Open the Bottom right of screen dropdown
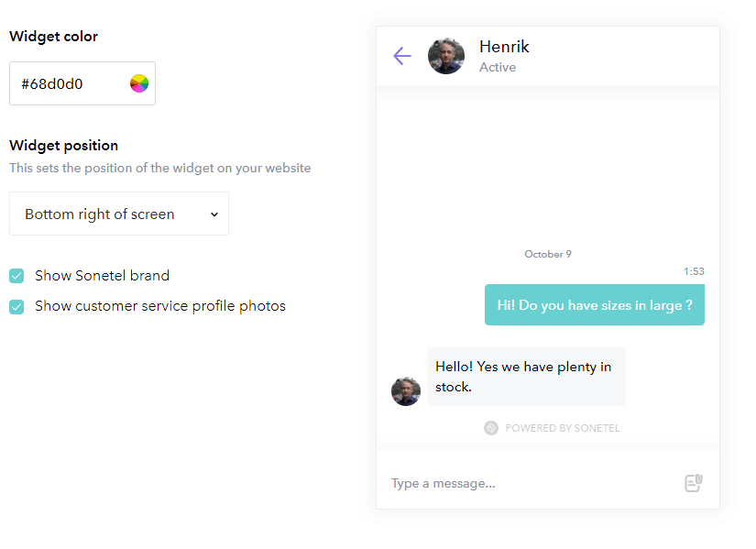The image size is (756, 549). point(118,214)
